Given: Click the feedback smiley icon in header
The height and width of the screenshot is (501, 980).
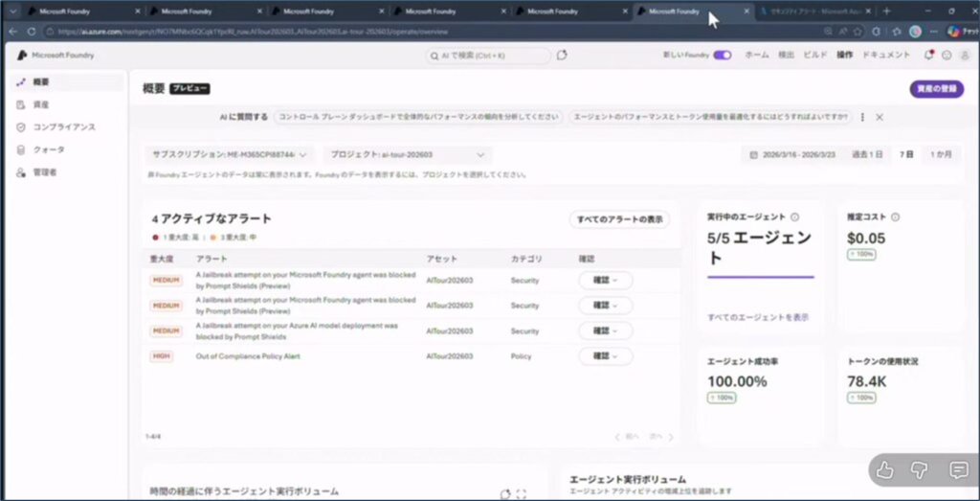Looking at the screenshot, I should [x=947, y=56].
